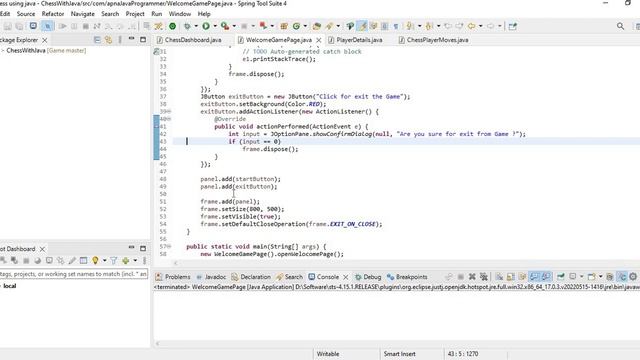Click the Save icon in toolbar
The image size is (640, 360).
pyautogui.click(x=8, y=26)
